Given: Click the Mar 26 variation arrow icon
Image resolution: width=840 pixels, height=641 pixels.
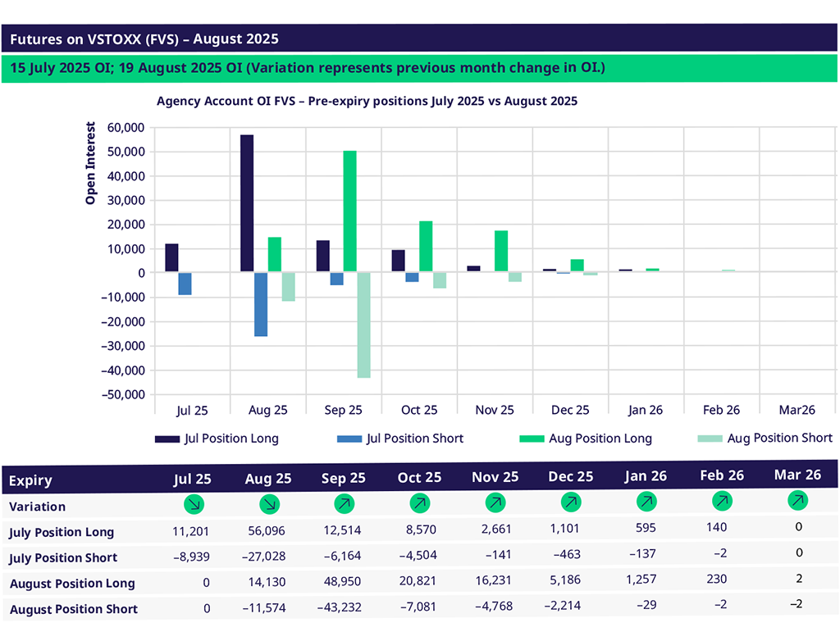Looking at the screenshot, I should pos(797,499).
